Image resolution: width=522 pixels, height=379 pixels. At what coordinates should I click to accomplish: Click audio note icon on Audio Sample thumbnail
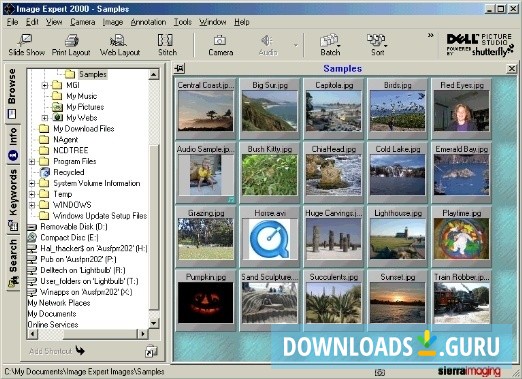click(231, 200)
